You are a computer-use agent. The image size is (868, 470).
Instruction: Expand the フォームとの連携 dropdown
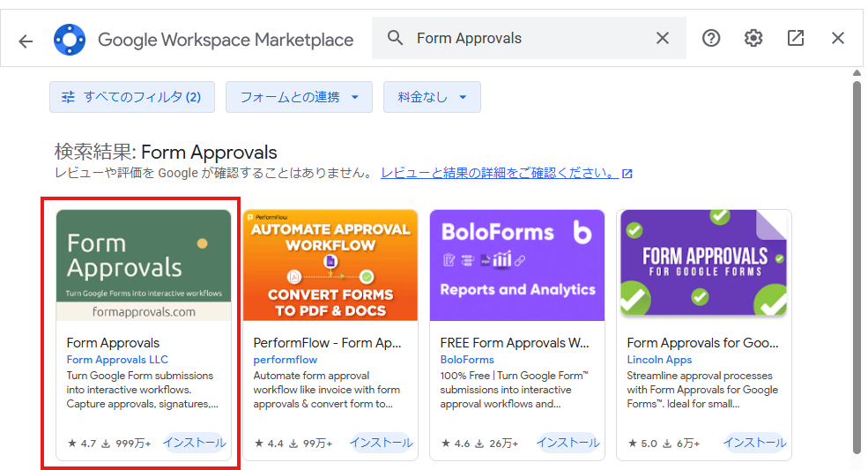point(299,97)
